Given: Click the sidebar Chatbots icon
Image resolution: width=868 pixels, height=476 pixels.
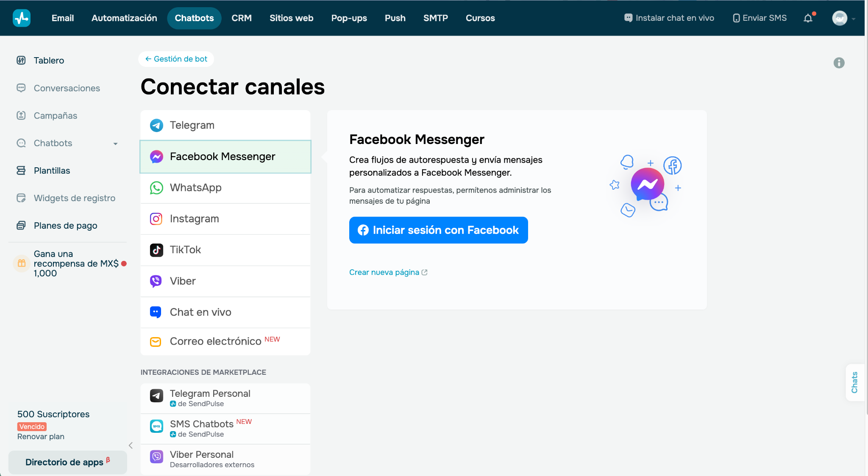Looking at the screenshot, I should coord(21,143).
